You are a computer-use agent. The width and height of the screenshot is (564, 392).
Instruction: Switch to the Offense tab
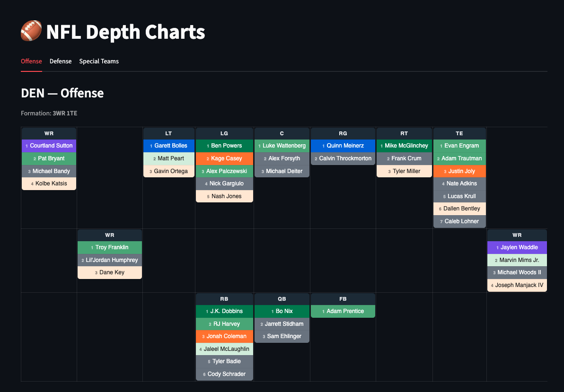tap(31, 61)
